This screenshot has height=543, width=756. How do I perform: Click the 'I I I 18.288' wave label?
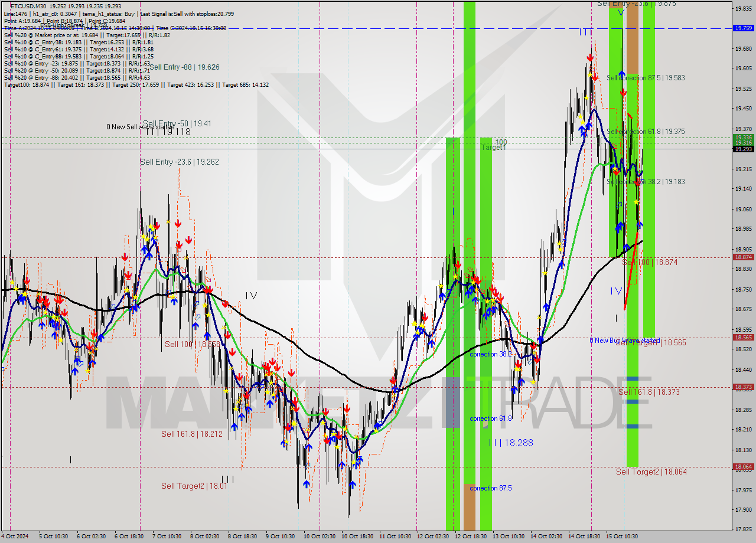tap(511, 442)
